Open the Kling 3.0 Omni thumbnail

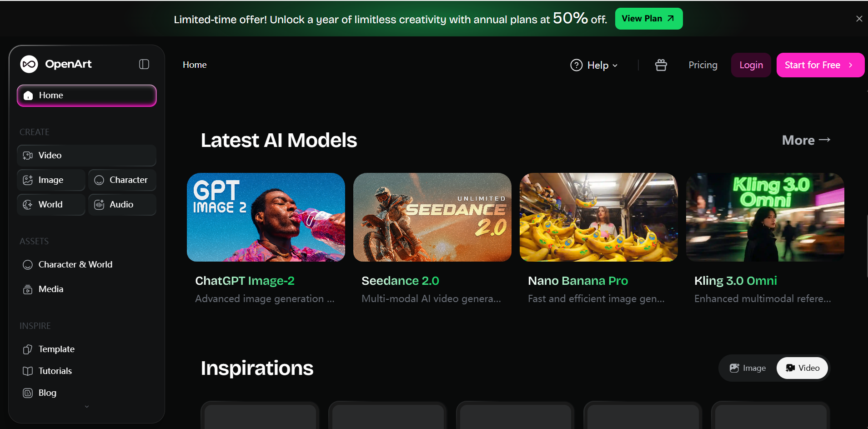point(765,217)
